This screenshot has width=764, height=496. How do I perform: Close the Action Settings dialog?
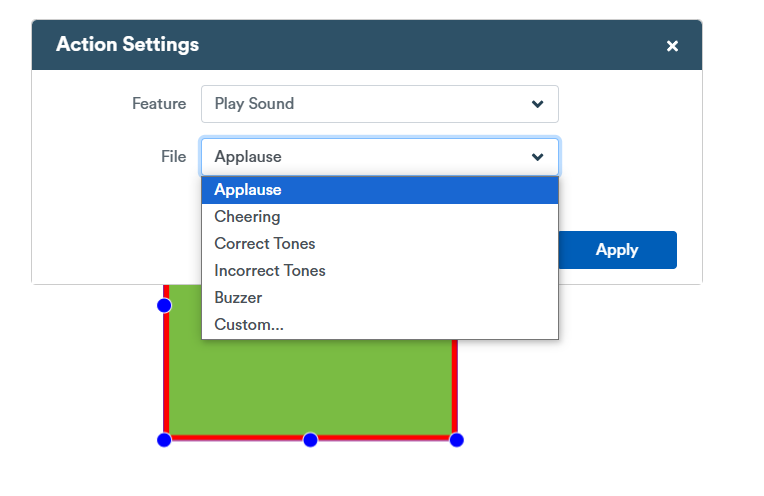tap(672, 46)
